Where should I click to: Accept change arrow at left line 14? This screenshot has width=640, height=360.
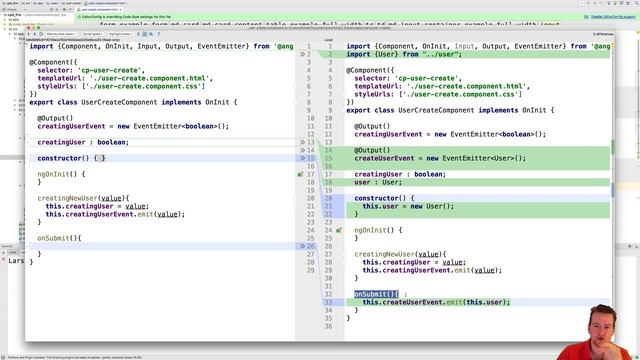point(302,150)
